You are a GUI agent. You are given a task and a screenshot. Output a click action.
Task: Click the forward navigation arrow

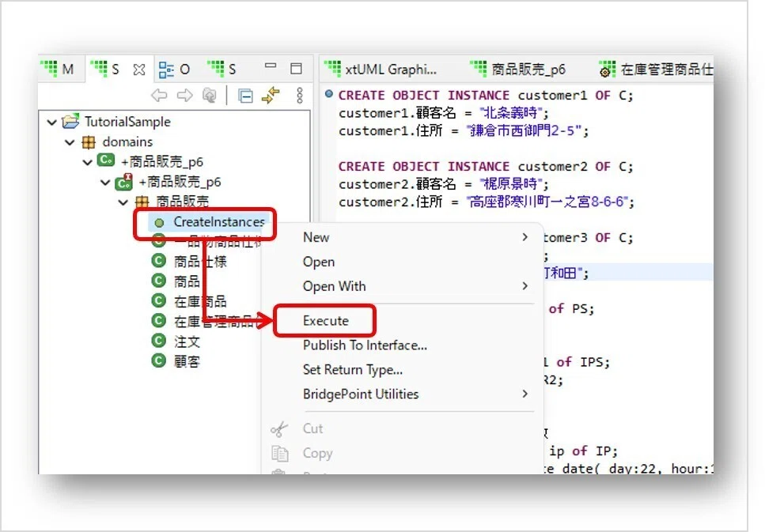click(x=184, y=96)
